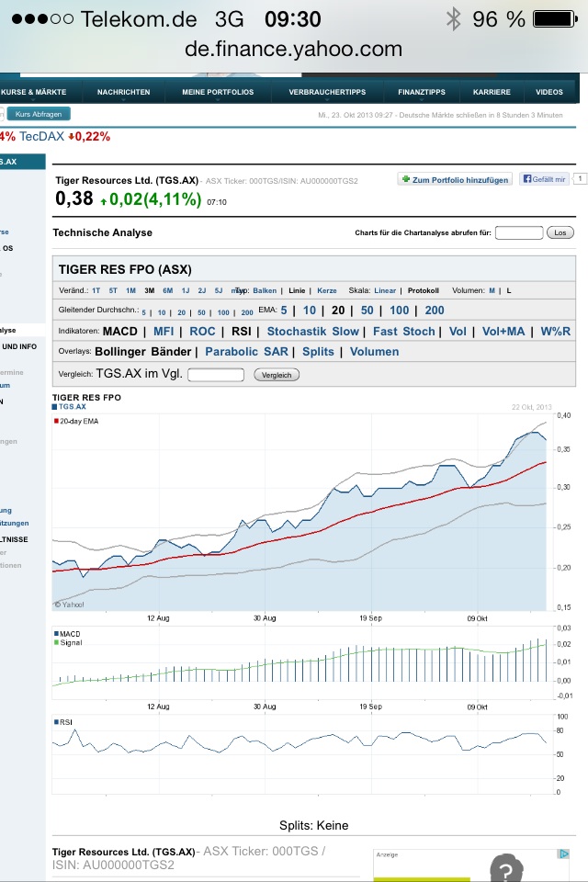This screenshot has height=882, width=588.
Task: Click the Kurs Abfragen button
Action: [x=39, y=113]
